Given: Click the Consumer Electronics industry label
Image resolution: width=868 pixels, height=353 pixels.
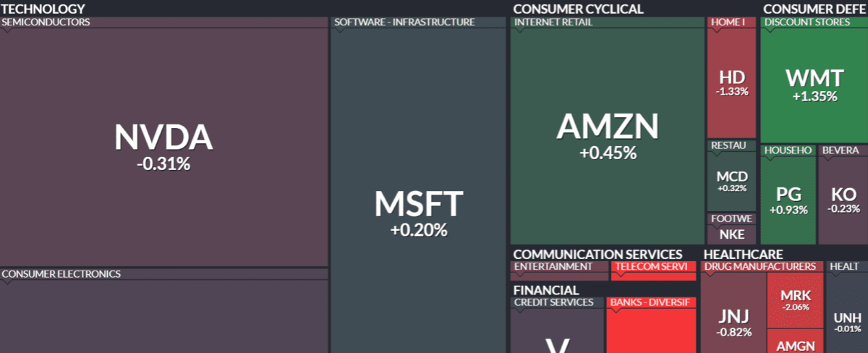Looking at the screenshot, I should 61,274.
